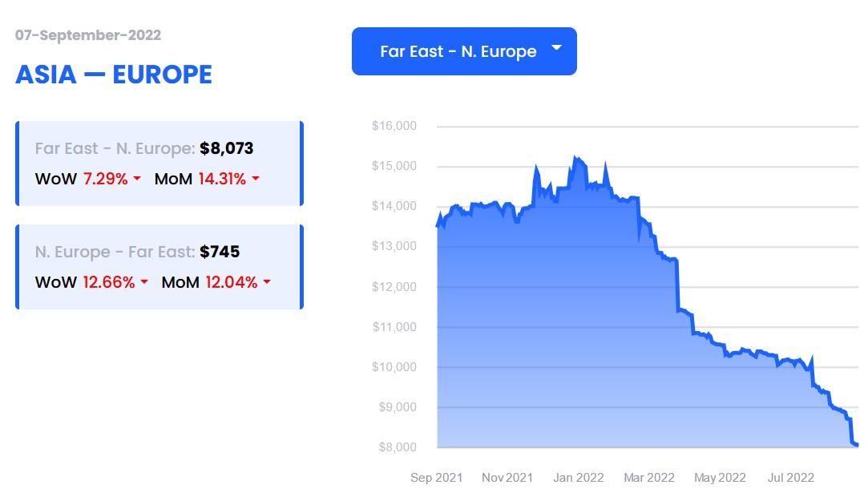Select the N. Europe - Far East rate card
This screenshot has height=501, width=868.
[x=159, y=267]
